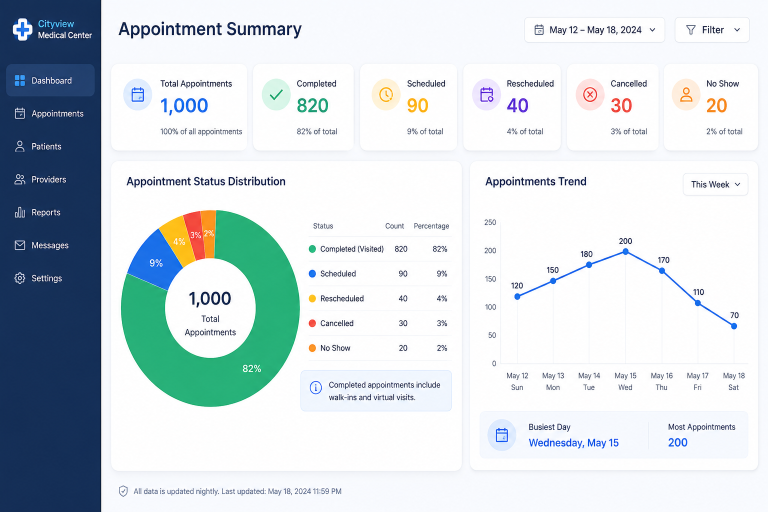Click the funnel icon in Filter button

point(691,30)
